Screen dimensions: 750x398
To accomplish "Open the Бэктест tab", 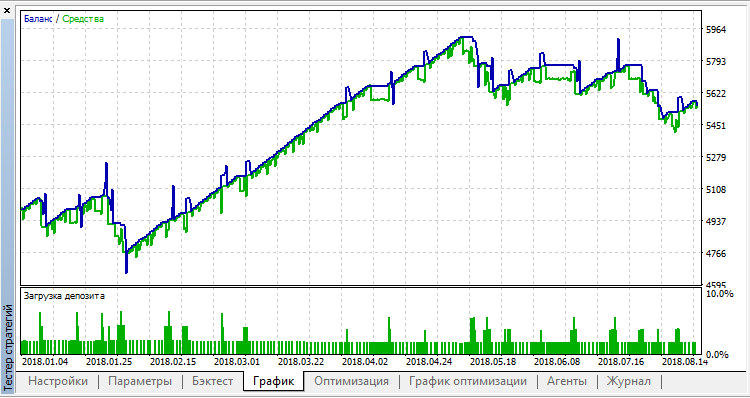I will (x=212, y=381).
